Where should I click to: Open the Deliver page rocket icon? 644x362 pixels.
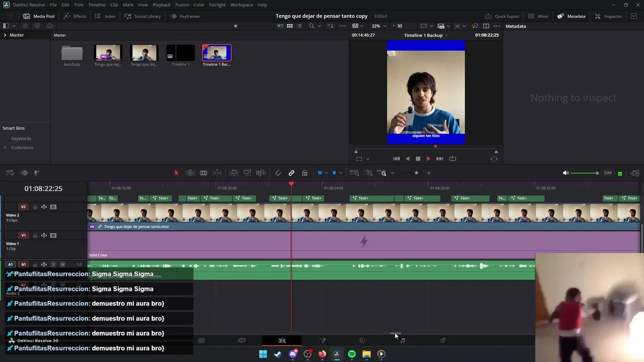[x=443, y=340]
